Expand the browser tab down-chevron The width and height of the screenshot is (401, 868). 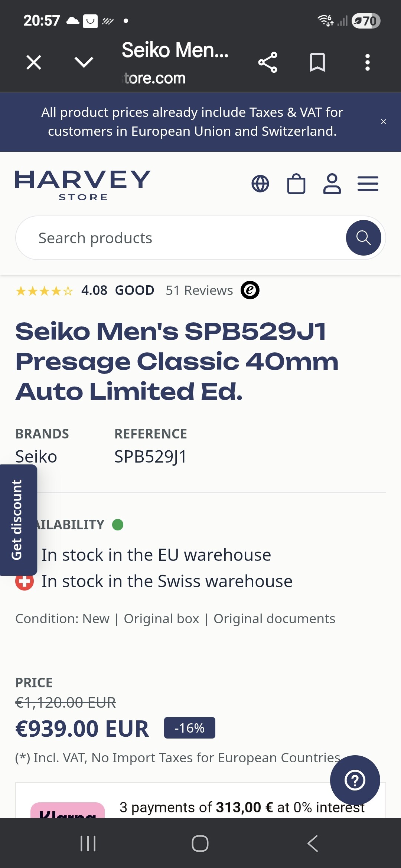[84, 62]
